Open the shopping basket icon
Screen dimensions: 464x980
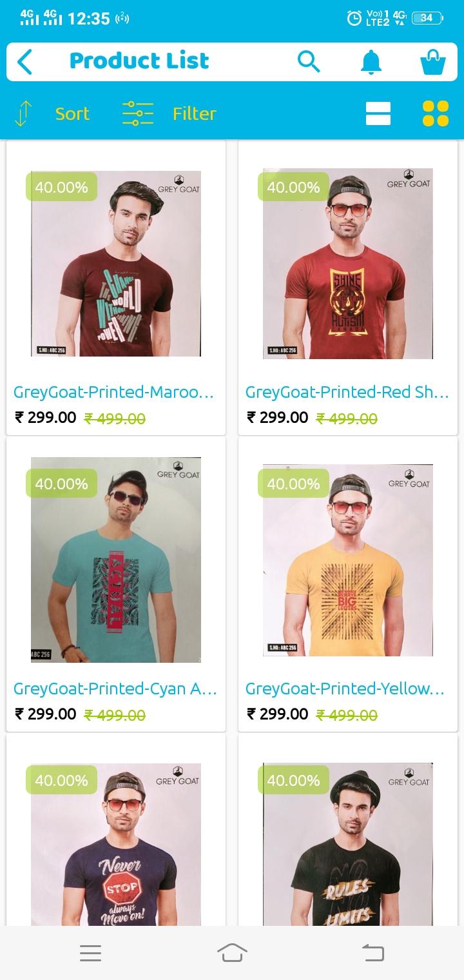[432, 62]
